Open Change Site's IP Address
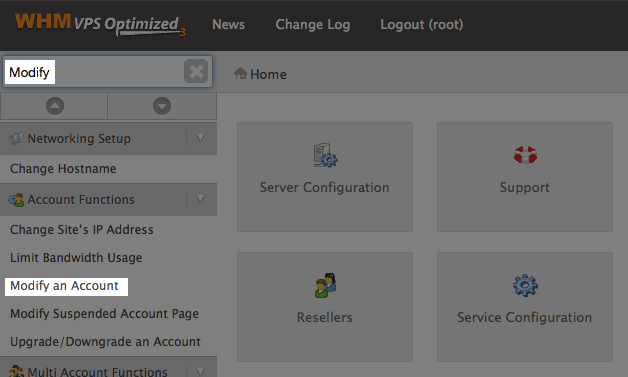The image size is (628, 377). [82, 230]
